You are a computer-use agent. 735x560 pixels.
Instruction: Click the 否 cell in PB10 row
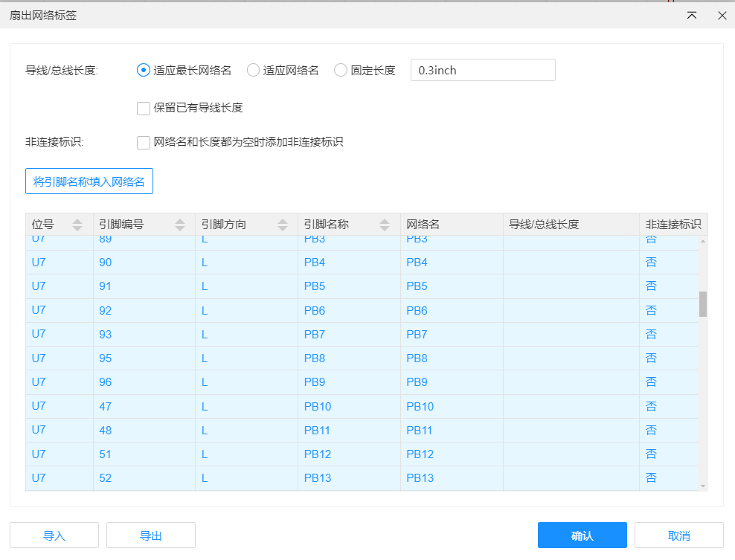pyautogui.click(x=669, y=407)
